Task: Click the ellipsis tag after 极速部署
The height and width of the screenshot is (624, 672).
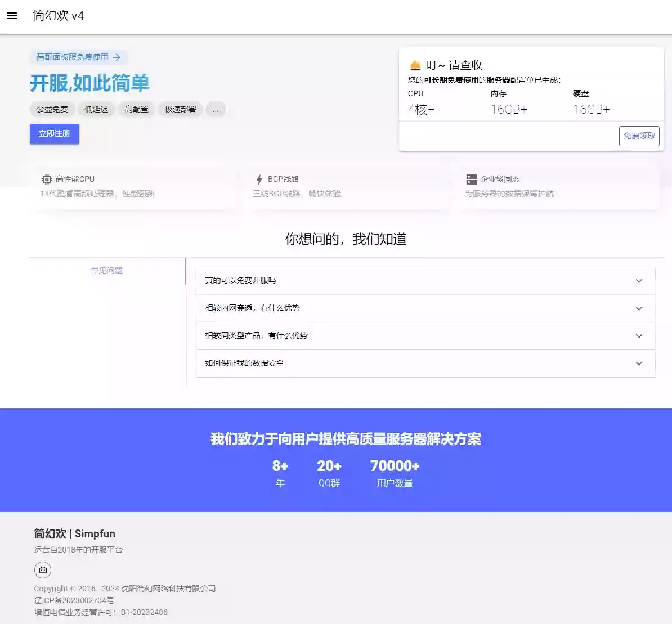Action: pos(216,109)
